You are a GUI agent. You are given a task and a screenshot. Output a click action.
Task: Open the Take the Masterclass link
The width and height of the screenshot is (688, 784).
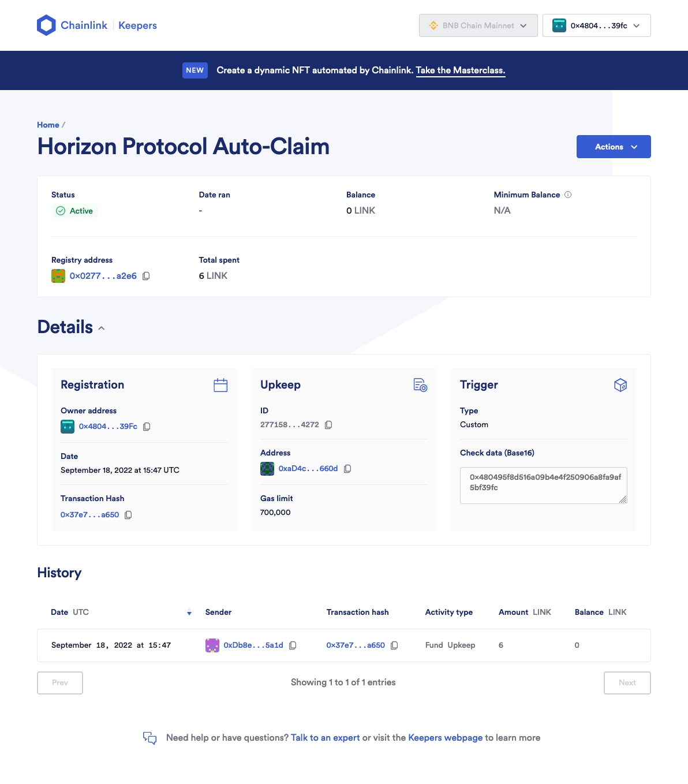[460, 70]
